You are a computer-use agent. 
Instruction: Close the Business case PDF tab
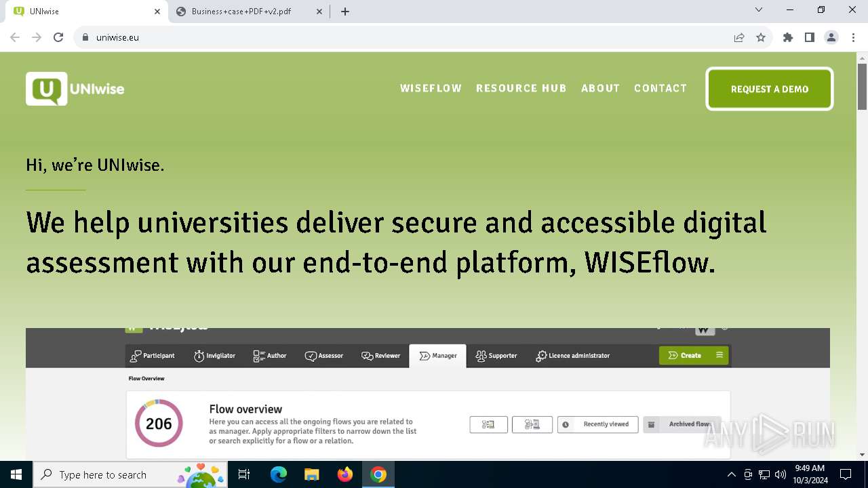click(x=319, y=11)
